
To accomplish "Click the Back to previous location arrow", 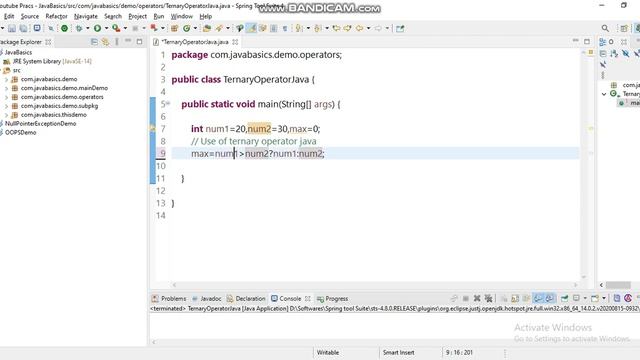I will tap(359, 28).
